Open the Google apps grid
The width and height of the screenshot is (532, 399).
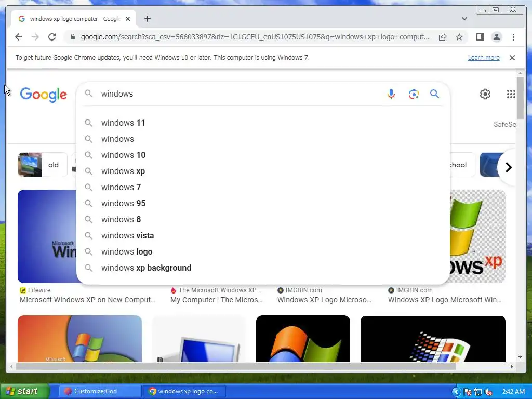coord(511,94)
